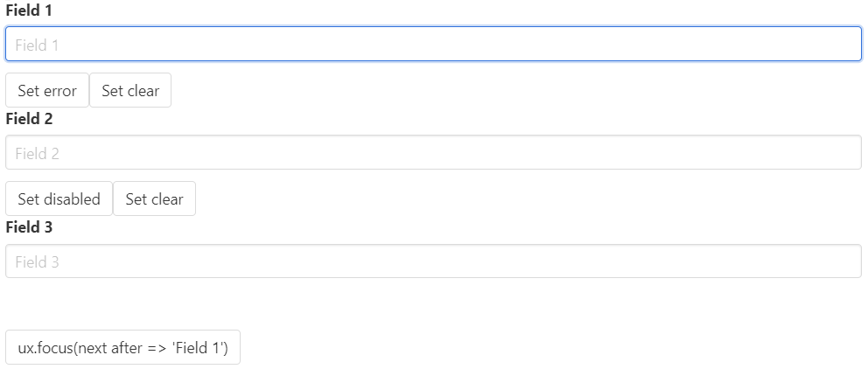Click the ux.focus next after button
The width and height of the screenshot is (868, 369).
(x=122, y=348)
